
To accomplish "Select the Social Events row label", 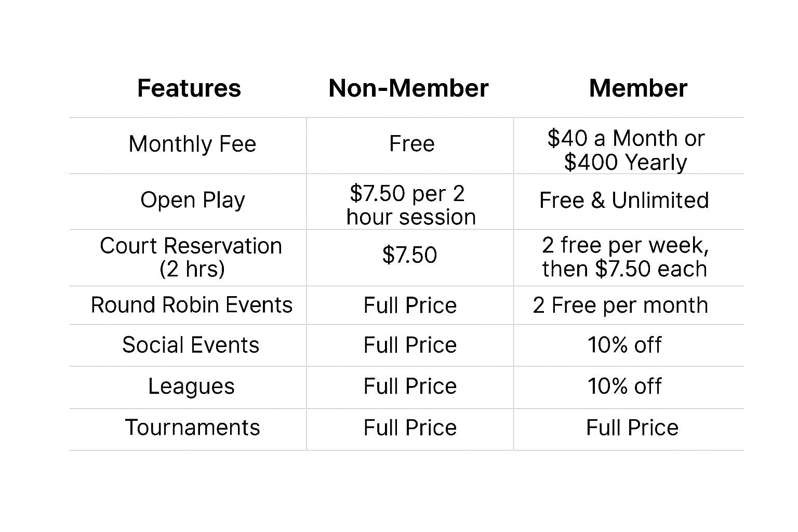I will 191,345.
